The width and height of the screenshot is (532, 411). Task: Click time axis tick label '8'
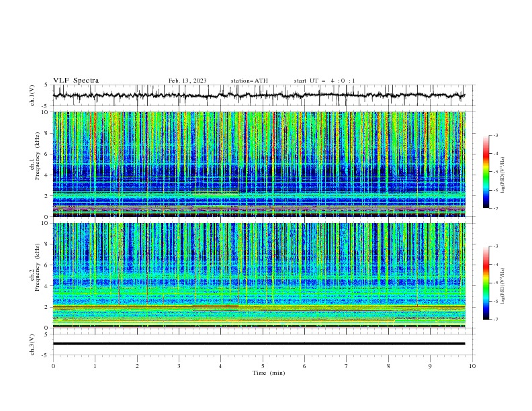[x=388, y=366]
